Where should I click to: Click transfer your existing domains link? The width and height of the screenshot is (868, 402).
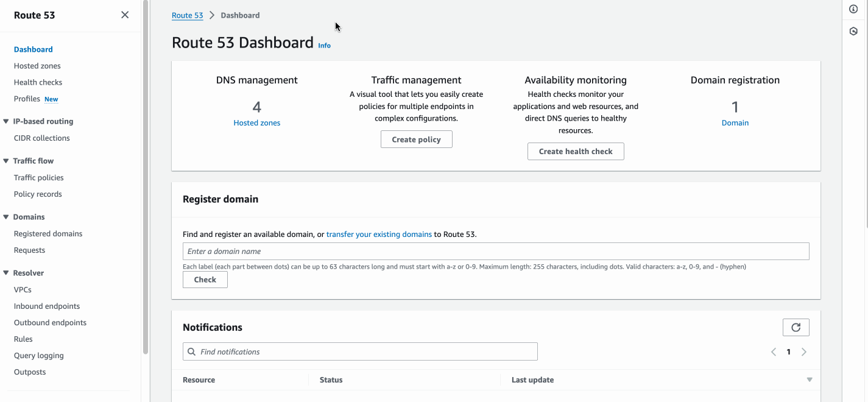click(x=379, y=234)
